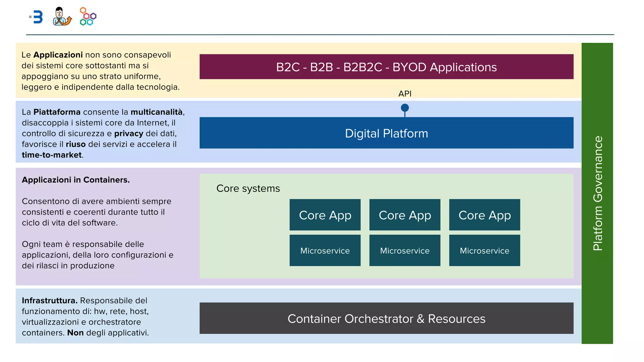Select the rightmost Core App box
644x362 pixels.
[484, 215]
